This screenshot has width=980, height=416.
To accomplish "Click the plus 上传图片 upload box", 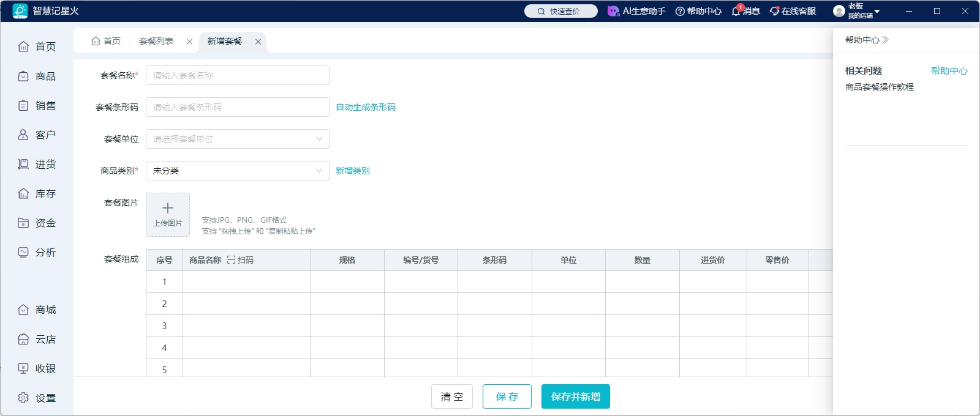I will coord(168,215).
